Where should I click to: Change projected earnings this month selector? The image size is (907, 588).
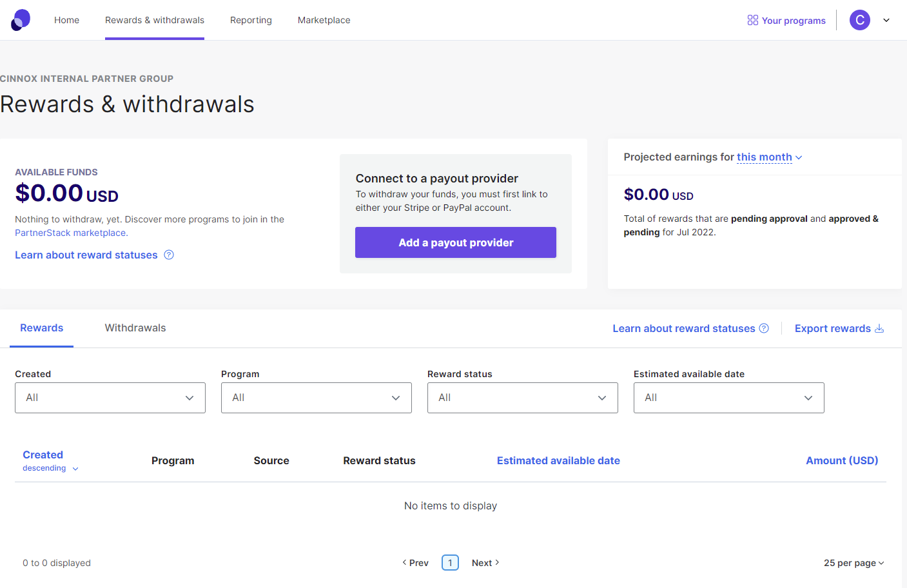coord(769,157)
